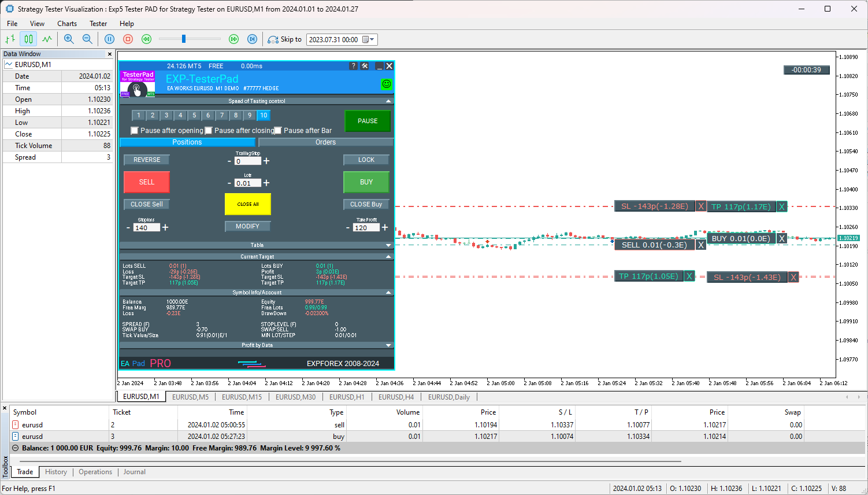This screenshot has height=495, width=868.
Task: Click the Lots value input field
Action: point(248,183)
